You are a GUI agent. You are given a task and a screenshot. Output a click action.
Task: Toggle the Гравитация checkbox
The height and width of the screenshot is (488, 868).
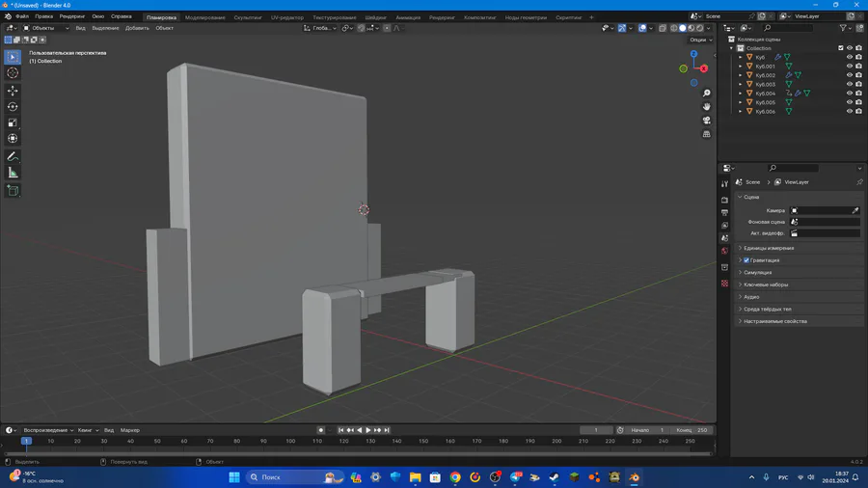click(x=746, y=260)
